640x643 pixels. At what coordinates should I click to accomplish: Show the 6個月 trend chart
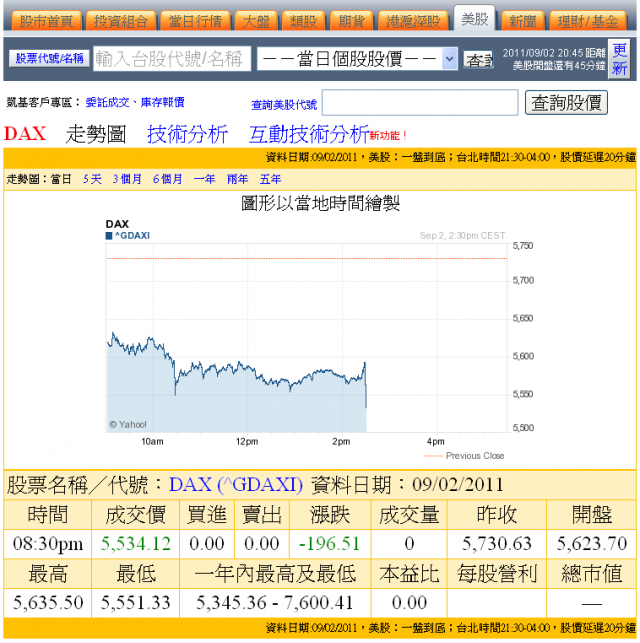tap(167, 179)
